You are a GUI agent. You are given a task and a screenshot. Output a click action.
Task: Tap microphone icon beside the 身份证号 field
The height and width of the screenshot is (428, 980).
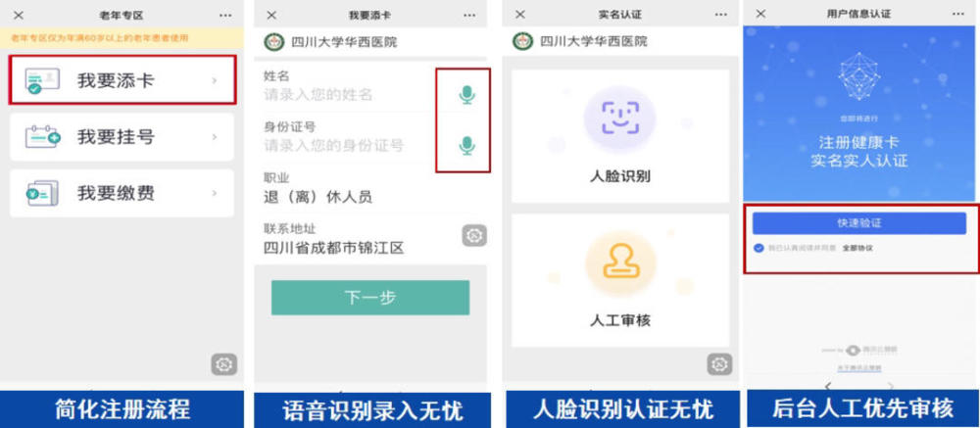coord(466,146)
